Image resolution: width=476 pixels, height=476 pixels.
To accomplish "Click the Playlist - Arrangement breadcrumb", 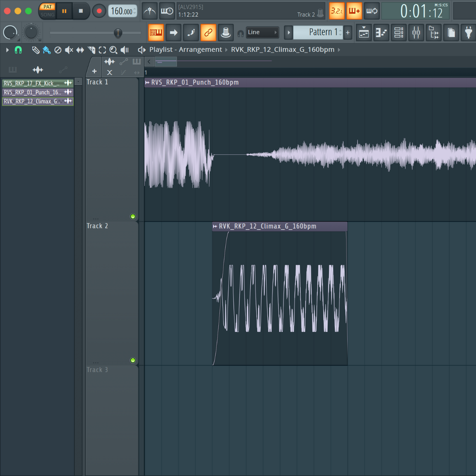I will 186,49.
